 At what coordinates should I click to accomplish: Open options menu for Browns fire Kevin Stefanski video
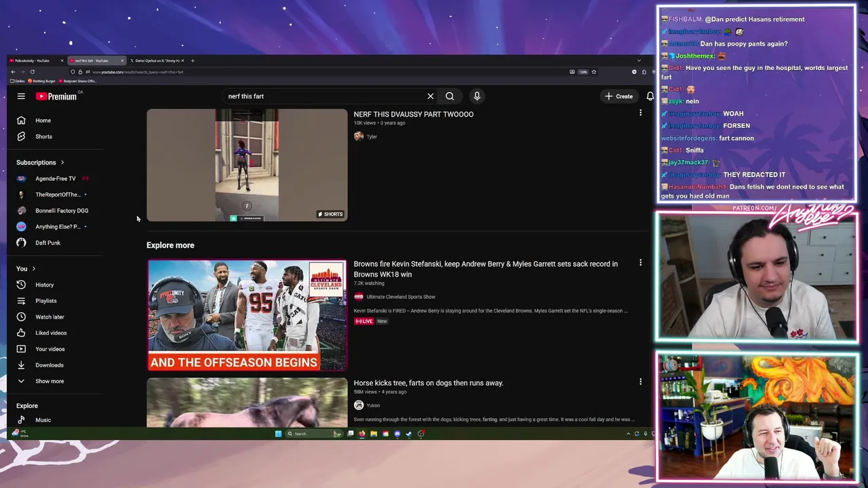coord(640,263)
